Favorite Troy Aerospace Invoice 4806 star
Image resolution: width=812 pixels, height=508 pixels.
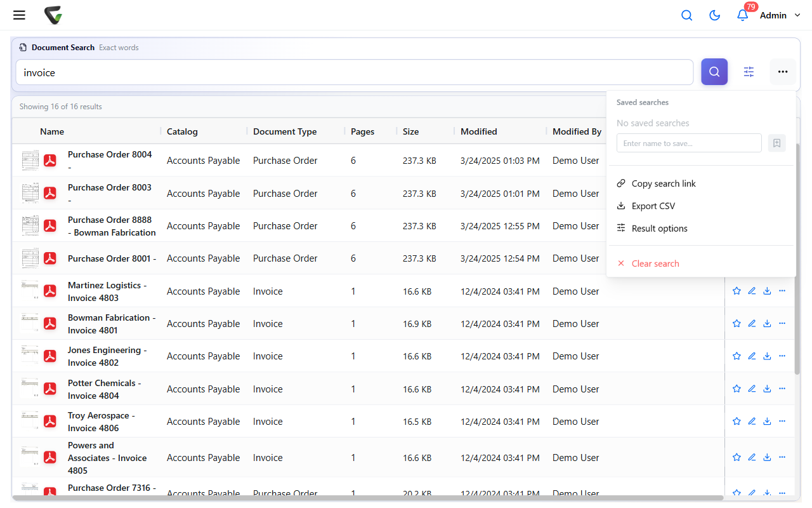pyautogui.click(x=737, y=421)
